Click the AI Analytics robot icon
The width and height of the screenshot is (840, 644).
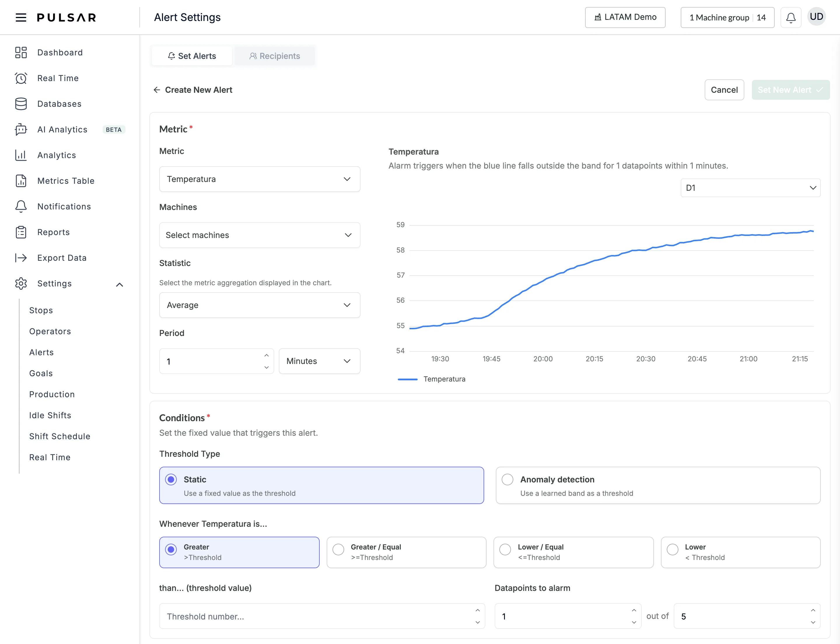pos(21,129)
